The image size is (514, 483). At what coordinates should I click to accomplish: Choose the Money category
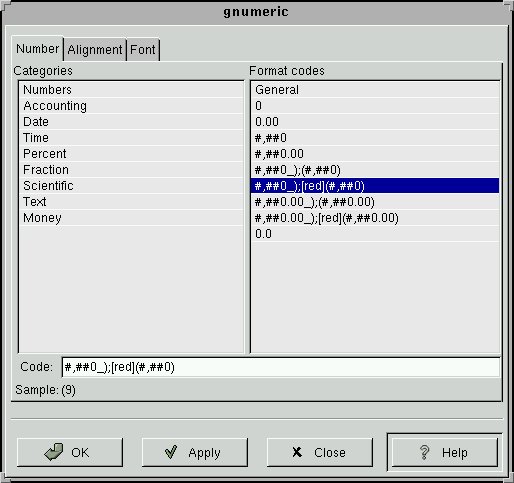point(131,218)
